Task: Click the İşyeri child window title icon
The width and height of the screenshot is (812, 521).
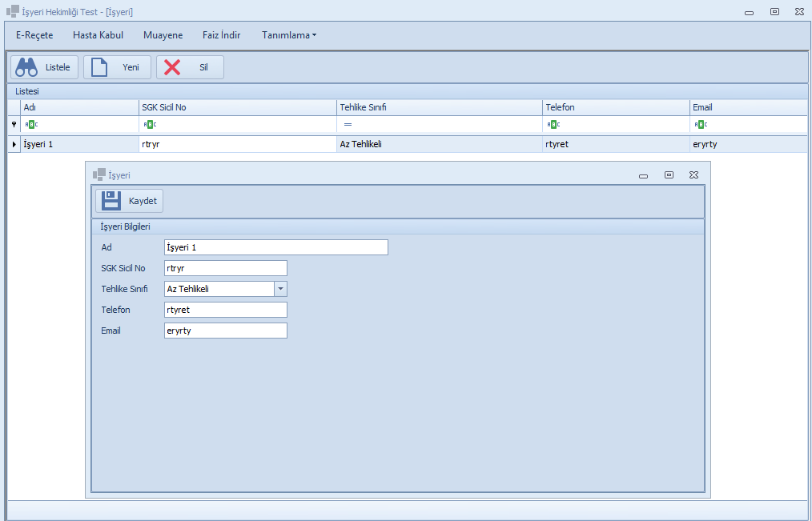Action: [x=99, y=175]
